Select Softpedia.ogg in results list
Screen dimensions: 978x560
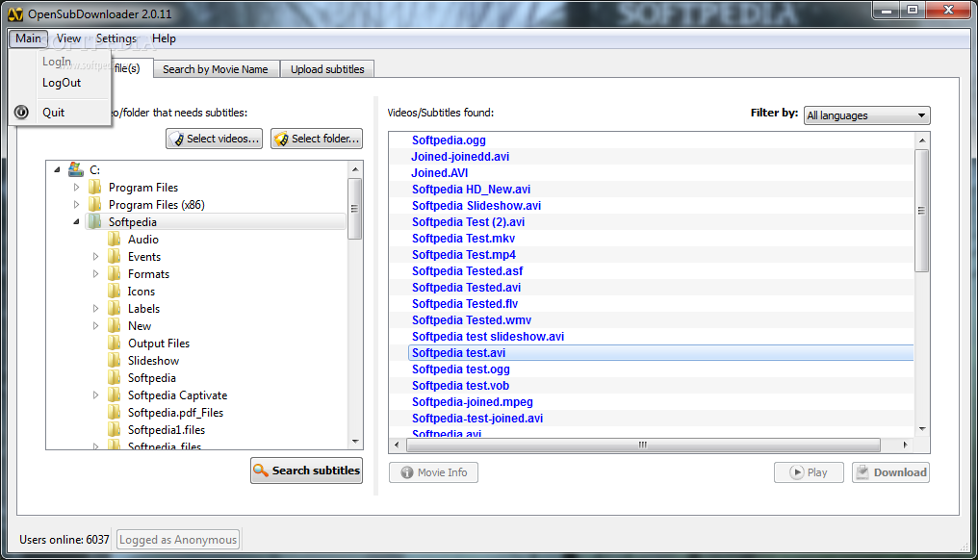449,140
